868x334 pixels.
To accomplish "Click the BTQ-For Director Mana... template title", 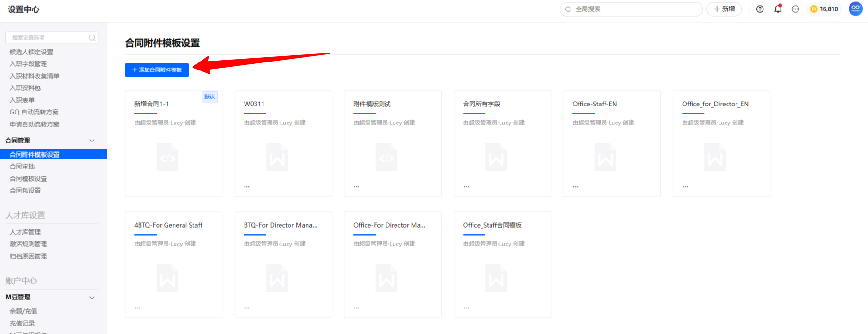I will tap(281, 225).
